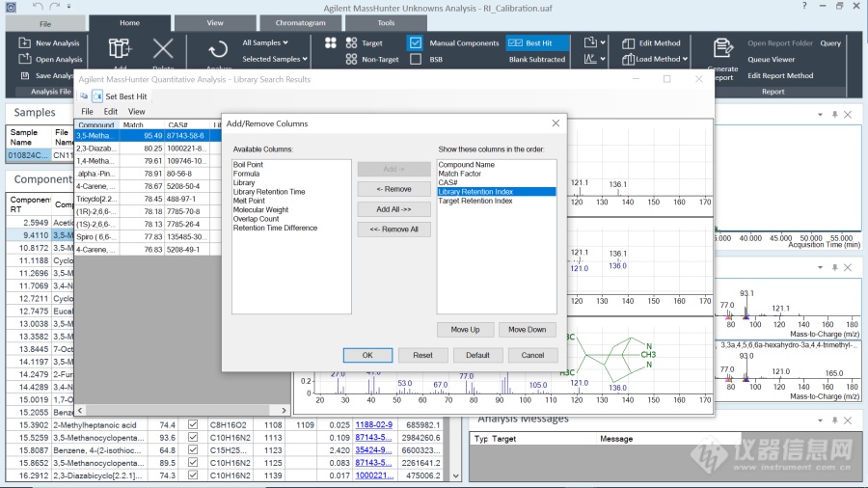Image resolution: width=868 pixels, height=488 pixels.
Task: Toggle the BSB checkbox
Action: tap(415, 59)
